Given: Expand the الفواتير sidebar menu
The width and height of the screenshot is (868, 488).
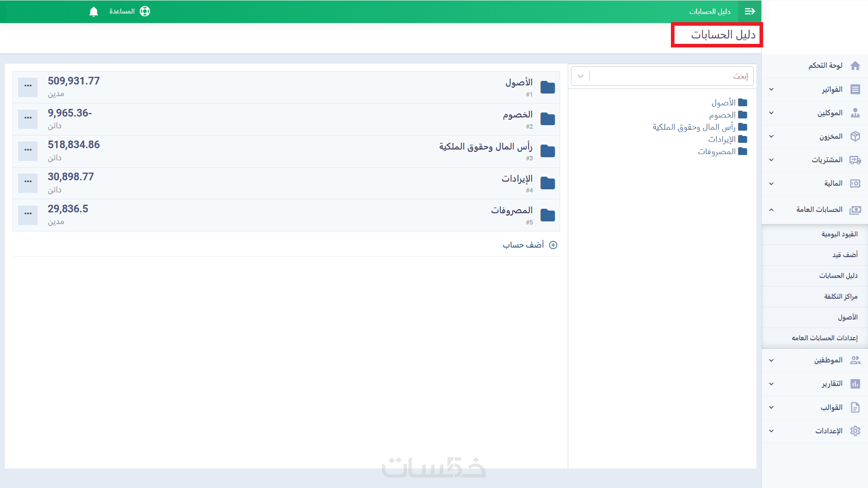Looking at the screenshot, I should 771,89.
